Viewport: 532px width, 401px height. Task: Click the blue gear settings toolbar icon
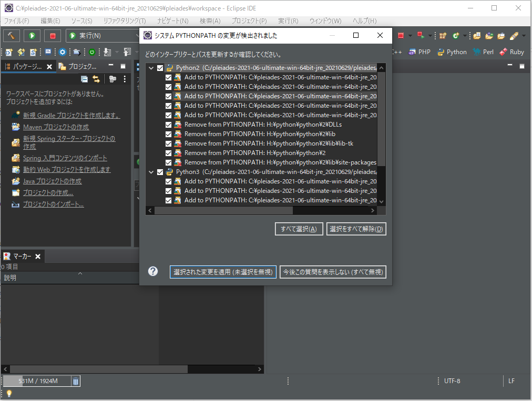tap(63, 52)
